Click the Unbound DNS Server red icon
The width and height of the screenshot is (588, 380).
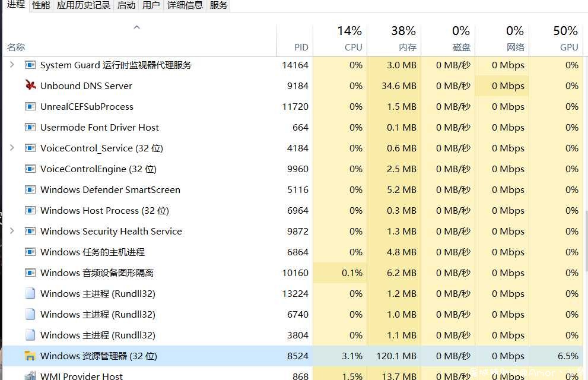pyautogui.click(x=30, y=85)
